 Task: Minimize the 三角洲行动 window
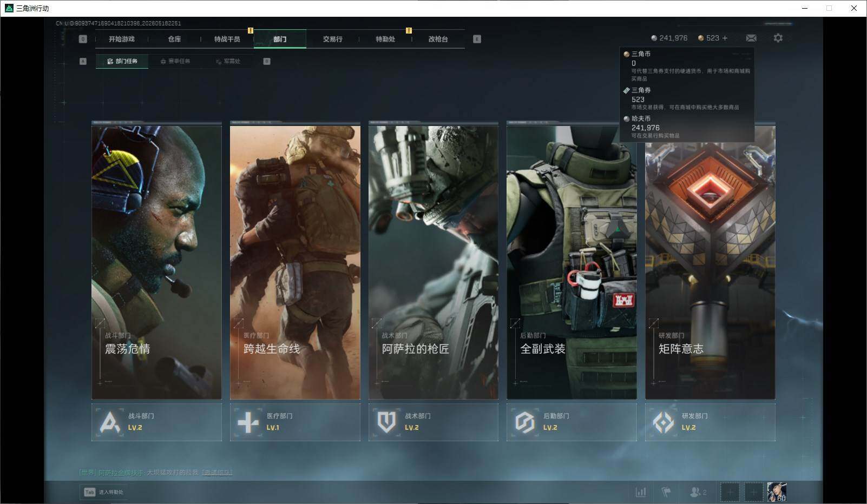point(804,8)
